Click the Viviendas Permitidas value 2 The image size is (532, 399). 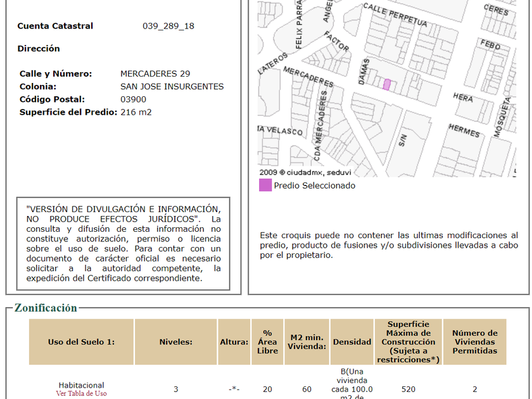[x=474, y=389]
